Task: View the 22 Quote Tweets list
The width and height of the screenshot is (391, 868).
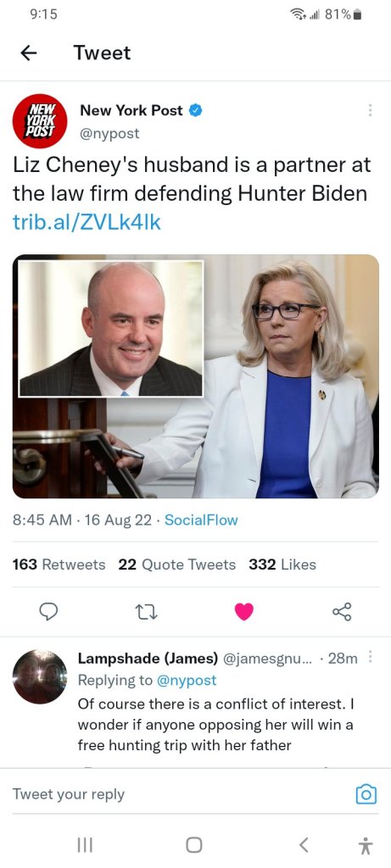Action: (176, 564)
